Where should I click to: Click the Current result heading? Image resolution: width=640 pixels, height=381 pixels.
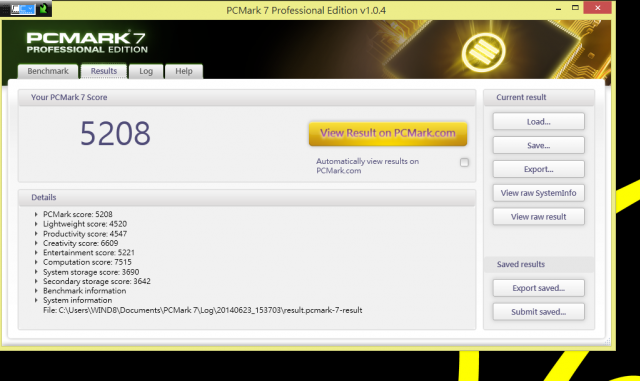click(x=521, y=97)
